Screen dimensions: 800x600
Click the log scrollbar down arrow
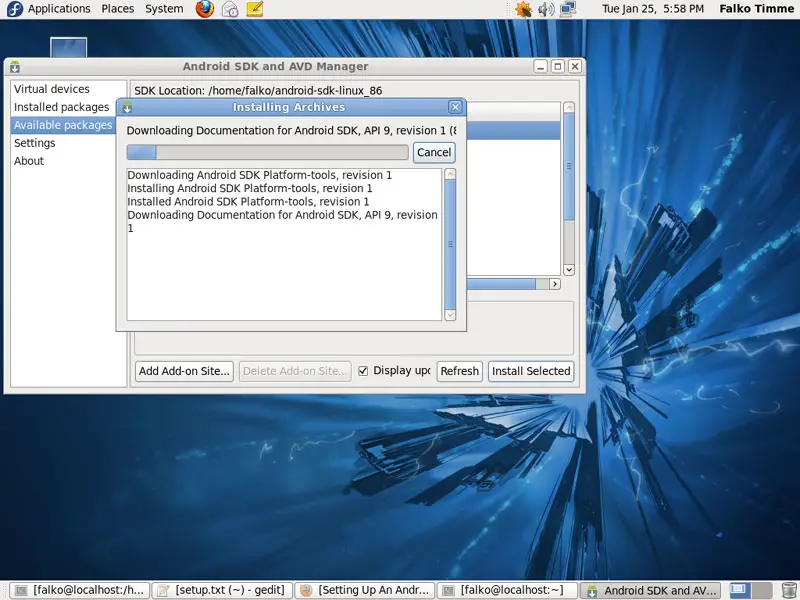tap(450, 315)
